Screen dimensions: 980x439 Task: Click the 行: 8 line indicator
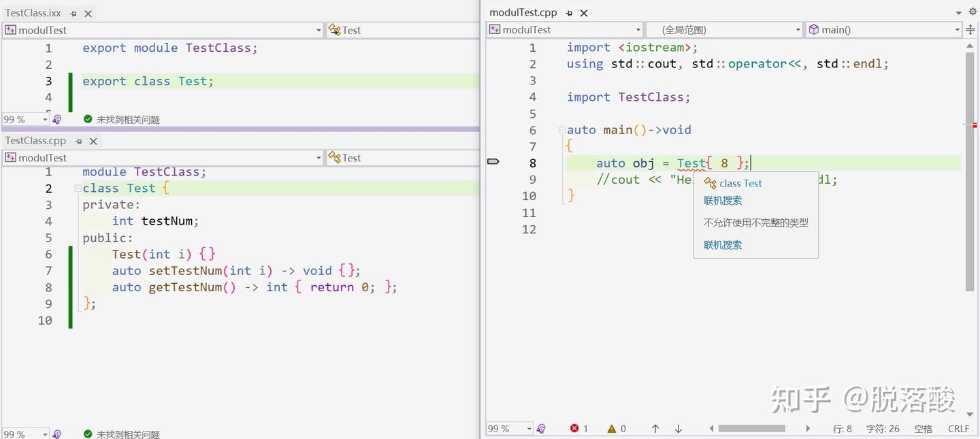[x=843, y=429]
